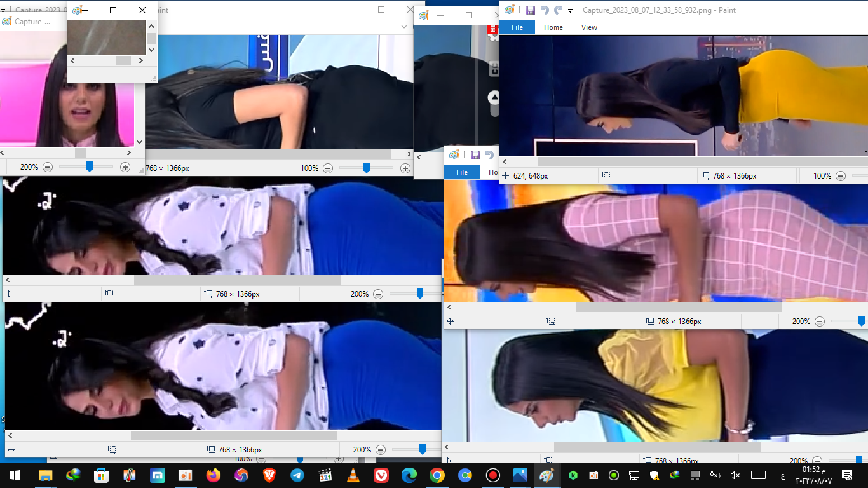
Task: Open the Windows Start menu
Action: (x=15, y=475)
